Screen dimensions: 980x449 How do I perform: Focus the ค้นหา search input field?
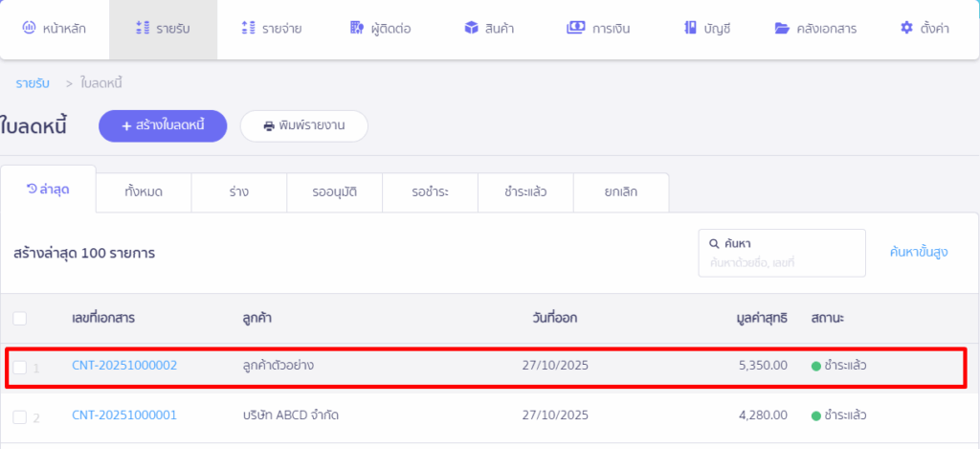click(x=781, y=261)
